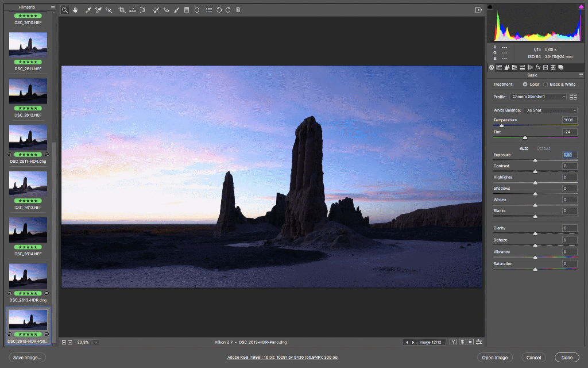588x368 pixels.
Task: Open the Detail panel
Action: click(508, 67)
